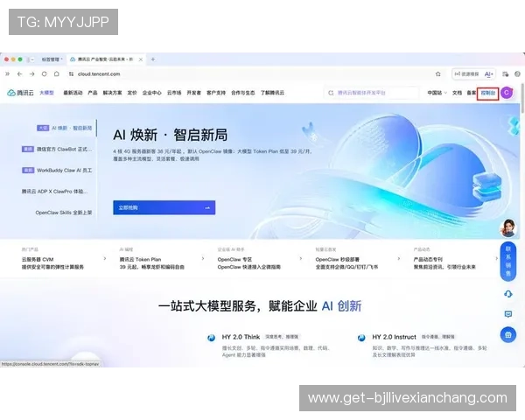Open the 定价 nav item

pyautogui.click(x=132, y=93)
